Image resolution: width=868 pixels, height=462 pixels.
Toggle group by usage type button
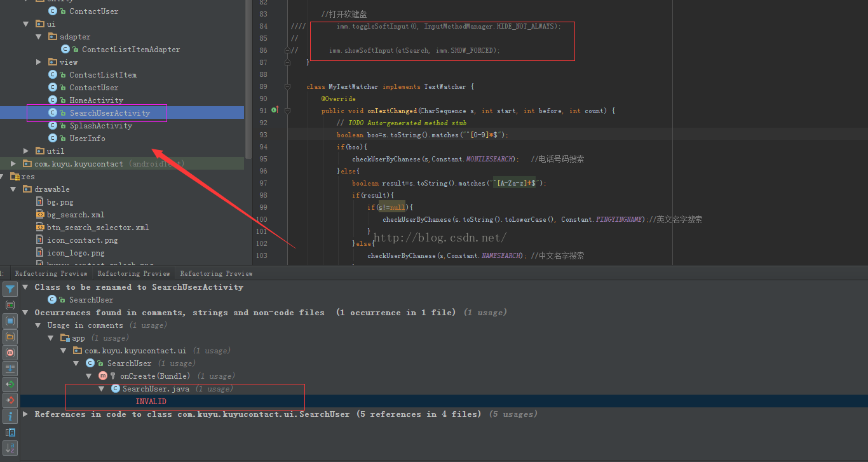(10, 306)
